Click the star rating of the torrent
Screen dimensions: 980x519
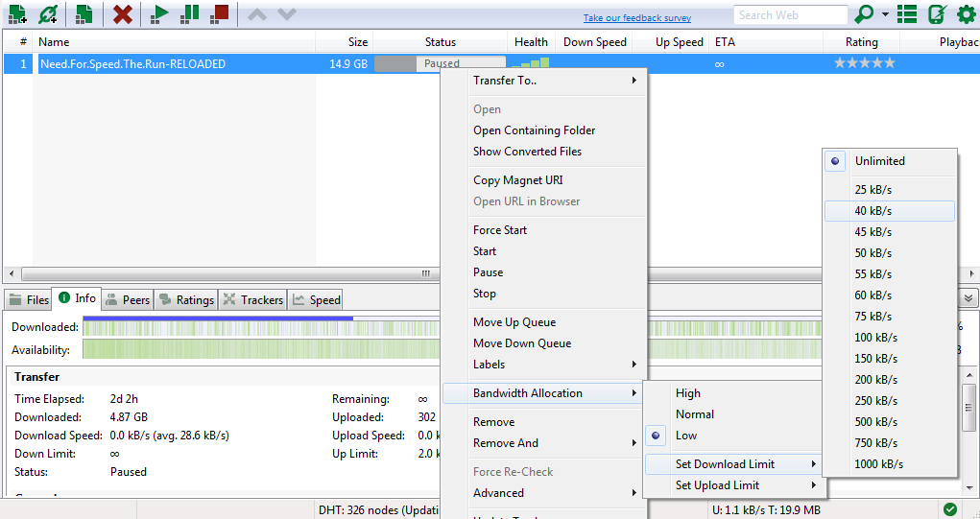(x=865, y=63)
